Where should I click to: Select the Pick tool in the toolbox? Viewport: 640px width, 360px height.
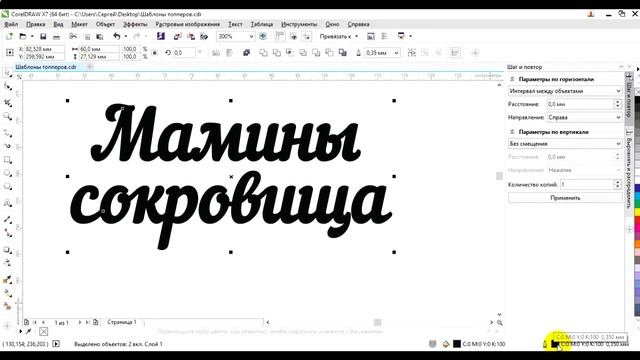pos(7,73)
